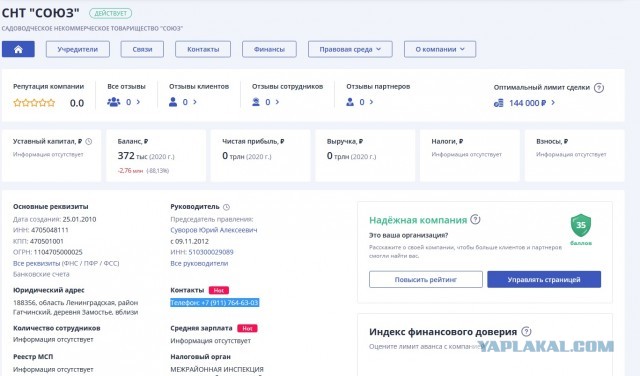Click the highlighted phone +7 (911) 764-63-03
The image size is (640, 376).
pos(215,303)
